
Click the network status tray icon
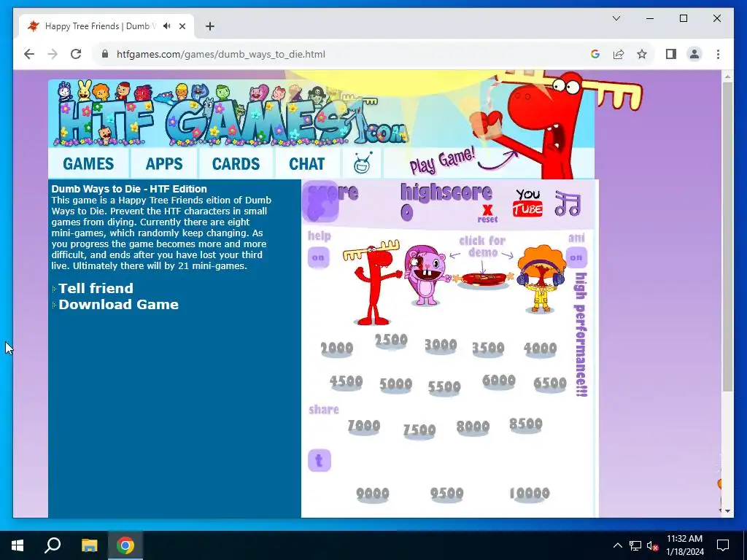point(635,545)
